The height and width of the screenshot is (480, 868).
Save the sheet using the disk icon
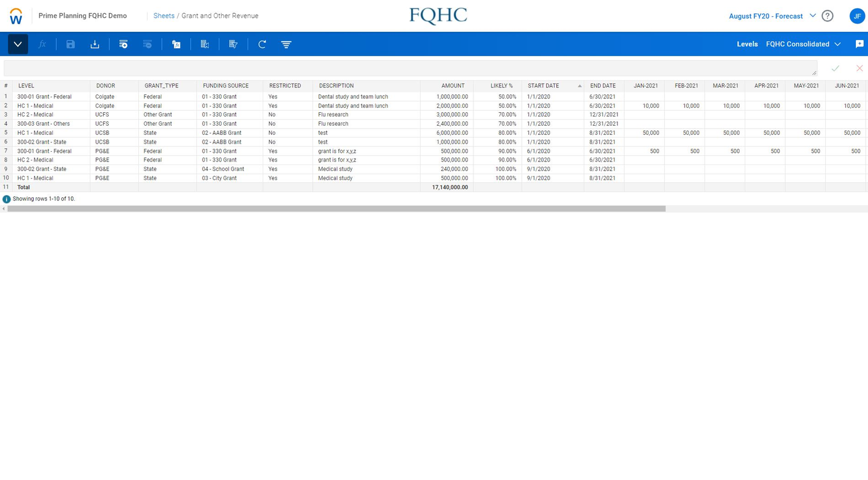71,44
